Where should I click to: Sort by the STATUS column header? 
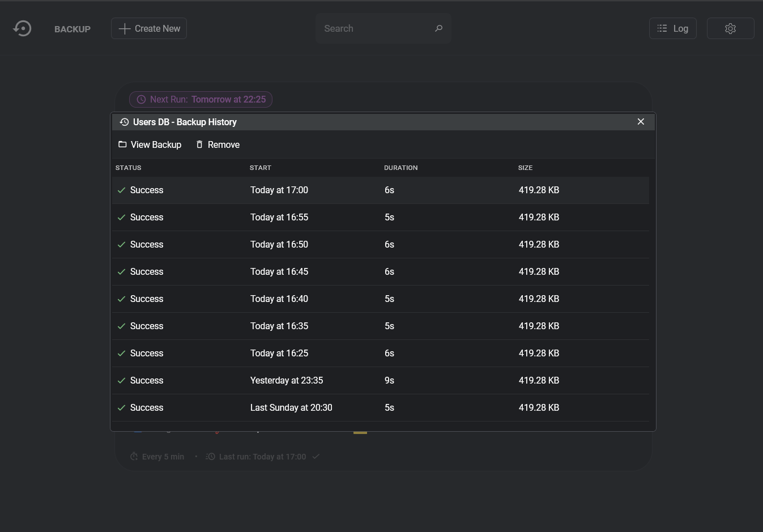click(x=129, y=168)
